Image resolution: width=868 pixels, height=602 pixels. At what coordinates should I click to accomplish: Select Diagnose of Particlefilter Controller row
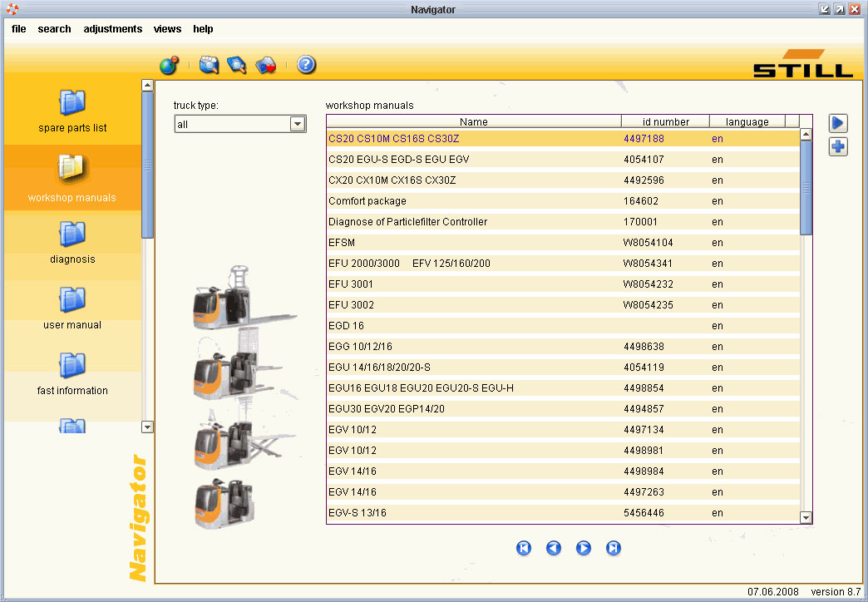[x=563, y=221]
